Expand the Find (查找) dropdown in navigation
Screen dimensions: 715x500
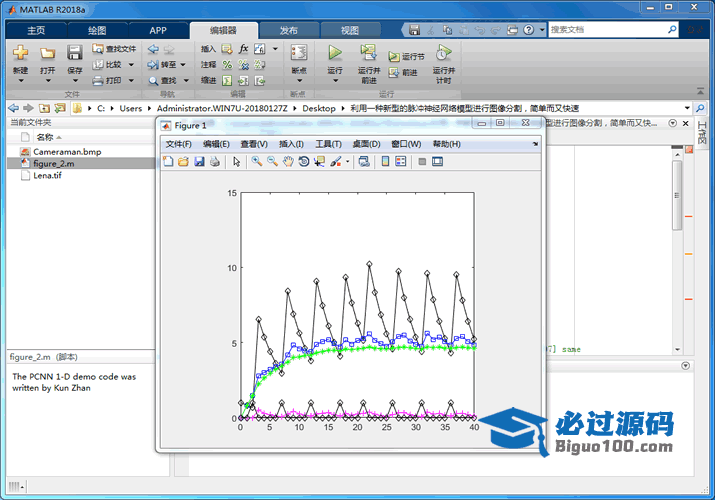[x=184, y=80]
